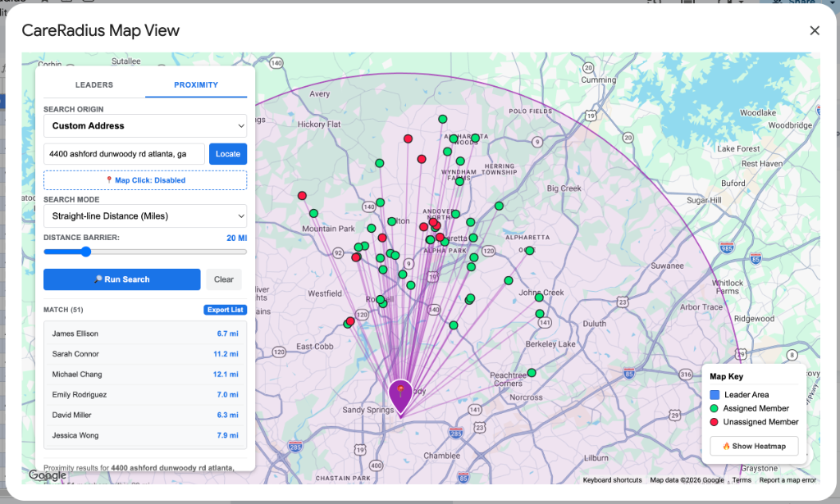This screenshot has height=504, width=840.
Task: Click the Big Creek label on map
Action: pos(564,188)
